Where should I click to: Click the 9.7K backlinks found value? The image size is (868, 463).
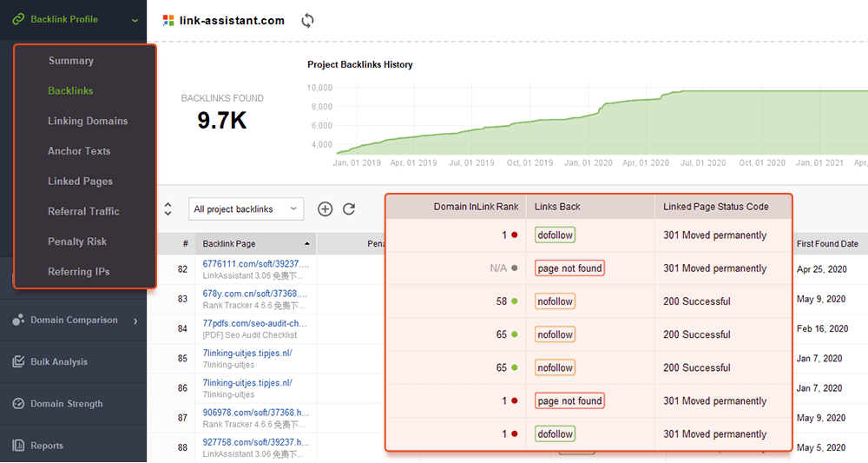tap(222, 120)
